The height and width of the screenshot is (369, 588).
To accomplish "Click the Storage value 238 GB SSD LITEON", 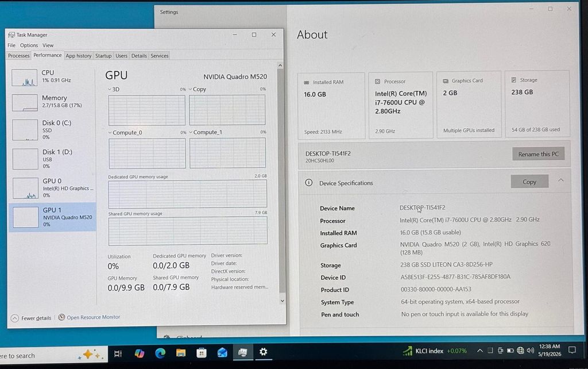I will pyautogui.click(x=446, y=264).
